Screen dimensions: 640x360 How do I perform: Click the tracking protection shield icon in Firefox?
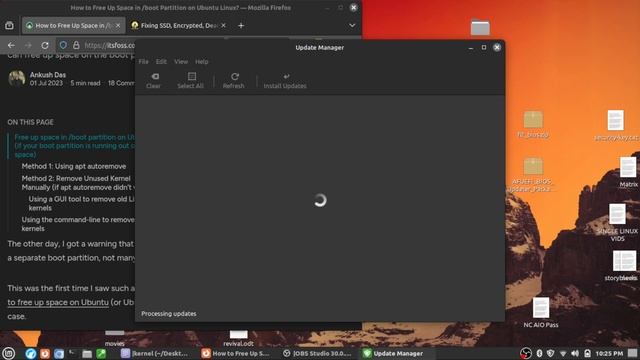[63, 45]
